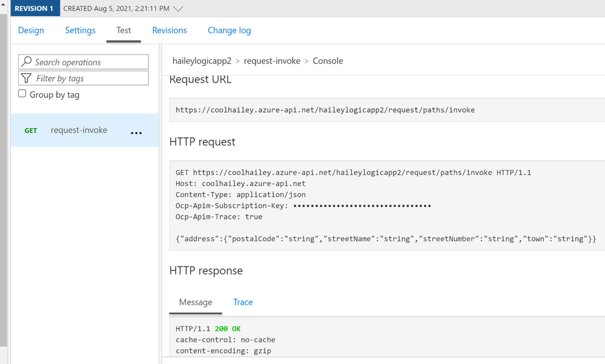Go to the Revisions tab
Viewport: 605px width, 364px height.
click(x=170, y=30)
